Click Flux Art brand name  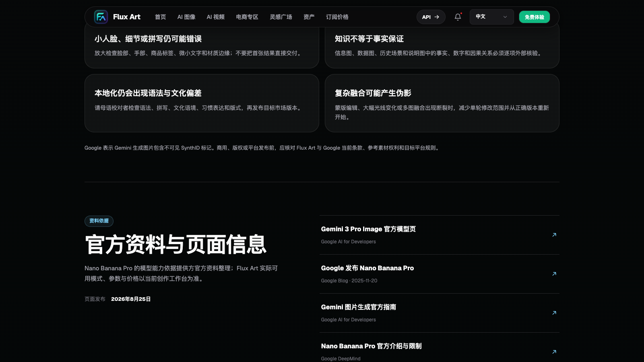coord(127,17)
